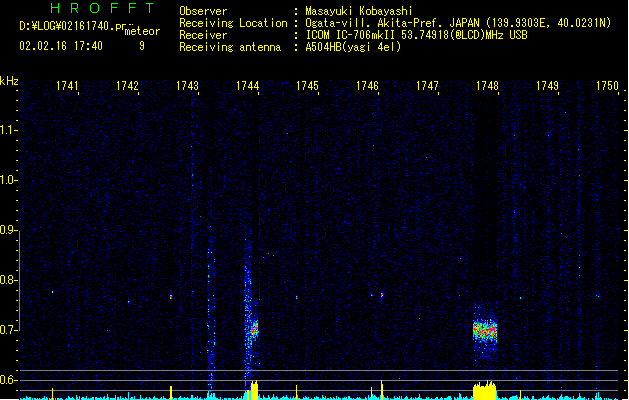Select the Ogata-vill. Akita-Pref. JAPAN location text
Image resolution: width=629 pixels, height=400 pixels.
coord(392,23)
